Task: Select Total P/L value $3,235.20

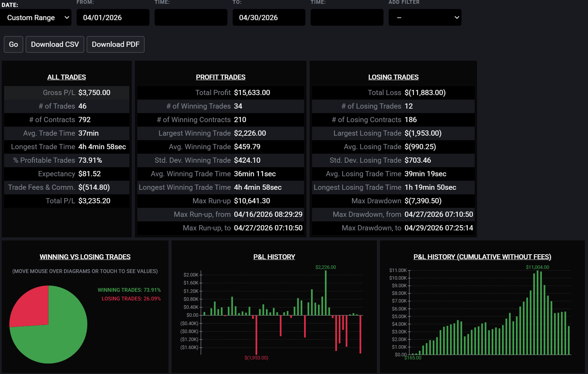Action: pos(94,201)
